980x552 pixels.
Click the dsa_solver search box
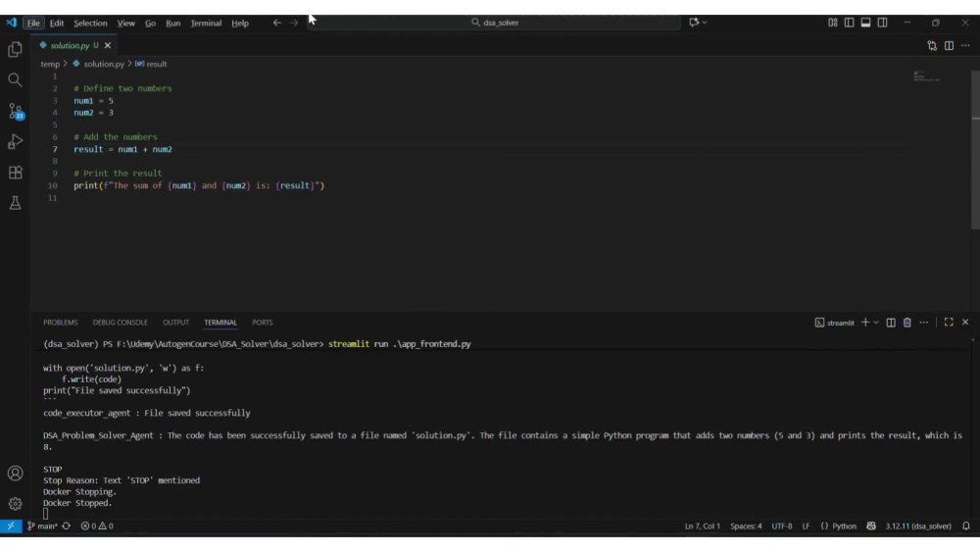pyautogui.click(x=494, y=23)
